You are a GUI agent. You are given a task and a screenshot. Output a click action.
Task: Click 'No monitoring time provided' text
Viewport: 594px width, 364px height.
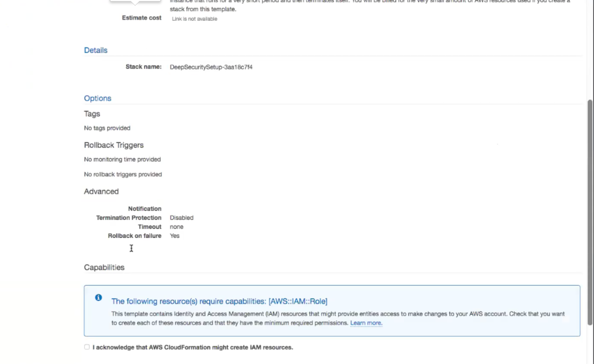122,159
